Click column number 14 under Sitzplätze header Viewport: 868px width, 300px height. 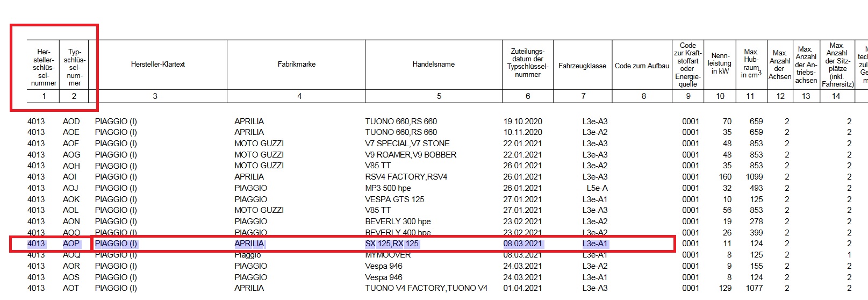pyautogui.click(x=836, y=96)
